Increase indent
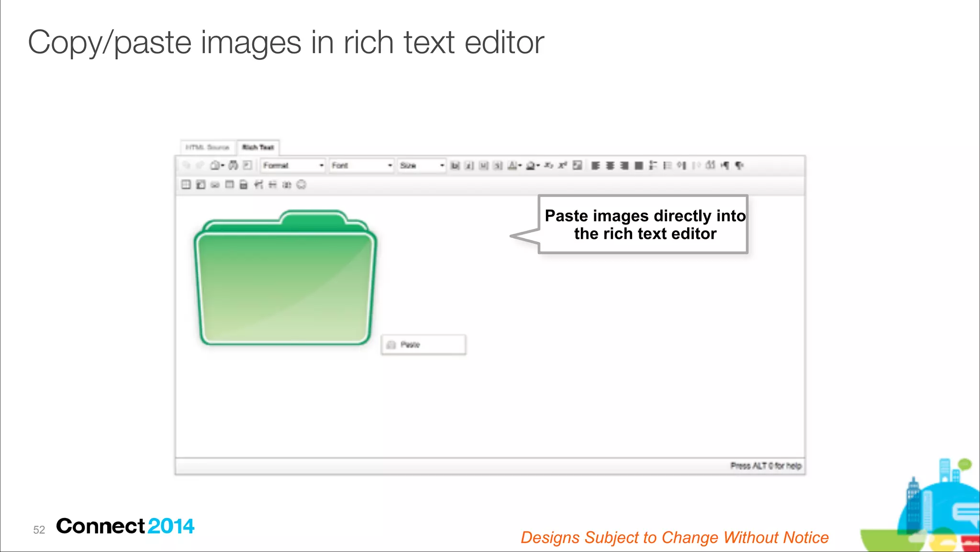 (682, 166)
